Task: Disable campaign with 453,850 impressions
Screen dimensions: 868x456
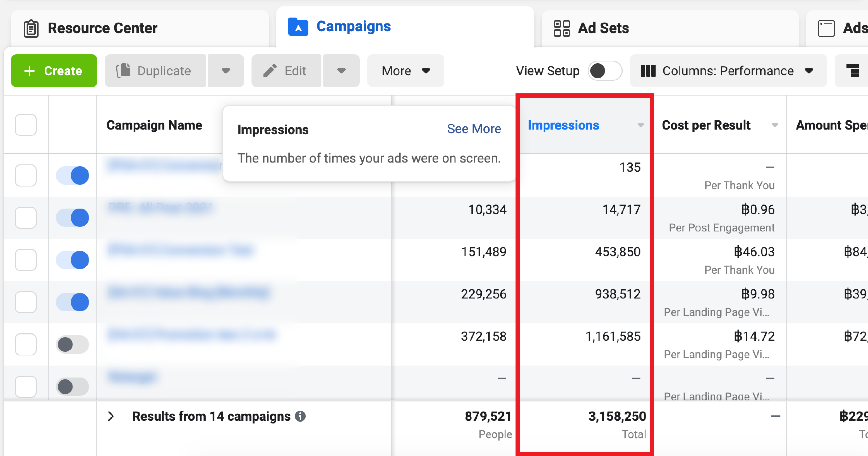Action: tap(72, 260)
